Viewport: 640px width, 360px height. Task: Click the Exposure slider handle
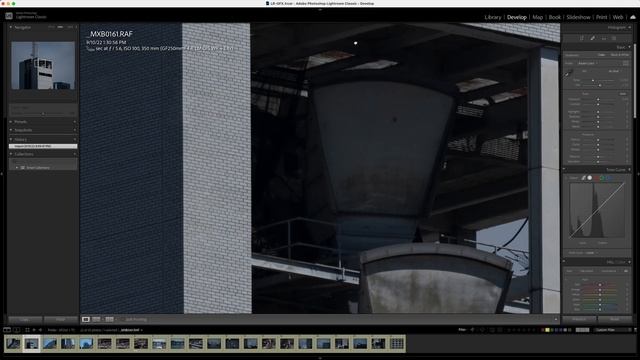pyautogui.click(x=598, y=99)
